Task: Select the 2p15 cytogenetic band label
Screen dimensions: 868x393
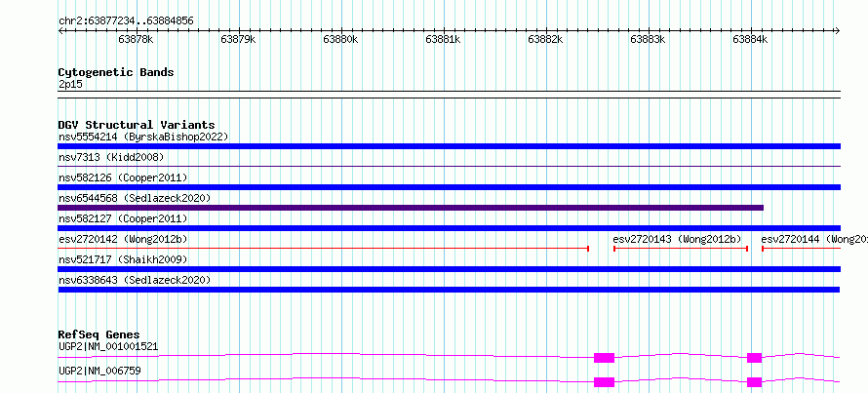Action: tap(70, 84)
